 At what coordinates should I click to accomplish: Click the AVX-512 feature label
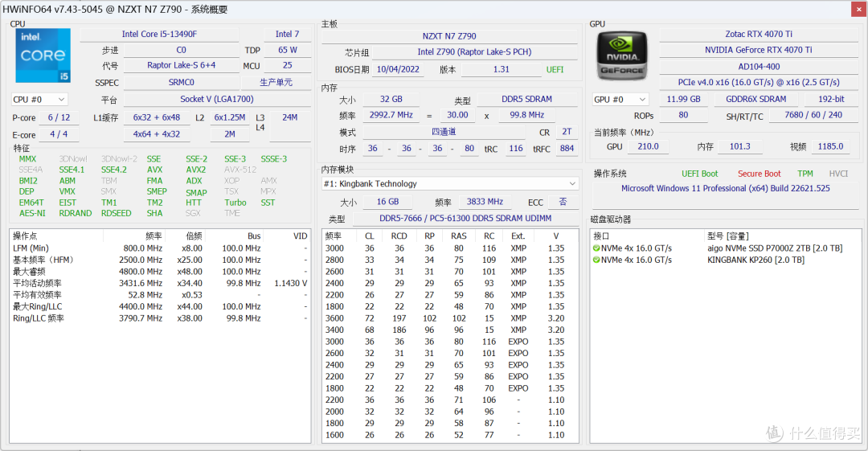click(x=240, y=170)
